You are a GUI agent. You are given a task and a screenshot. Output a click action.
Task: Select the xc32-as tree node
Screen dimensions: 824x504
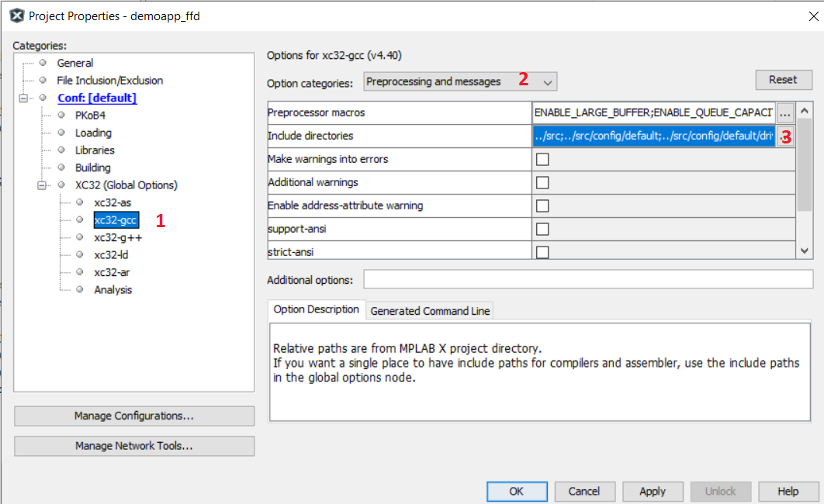click(x=113, y=202)
